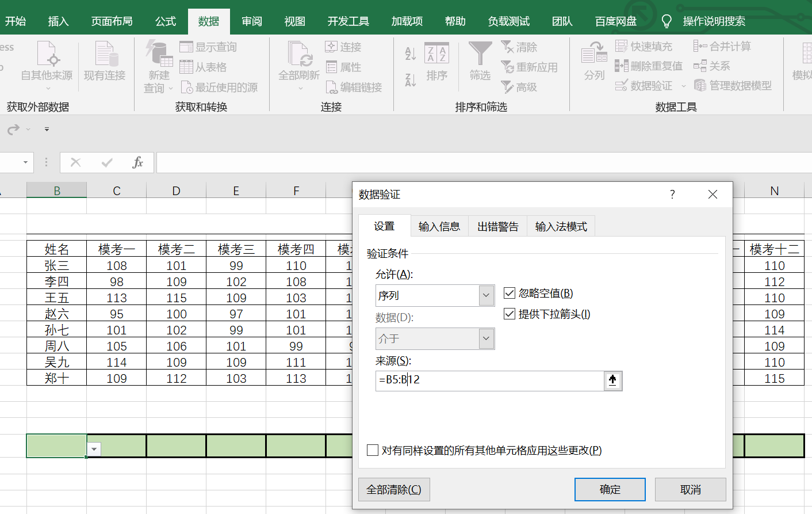The height and width of the screenshot is (514, 812).
Task: Click the 取消 button
Action: pos(691,489)
